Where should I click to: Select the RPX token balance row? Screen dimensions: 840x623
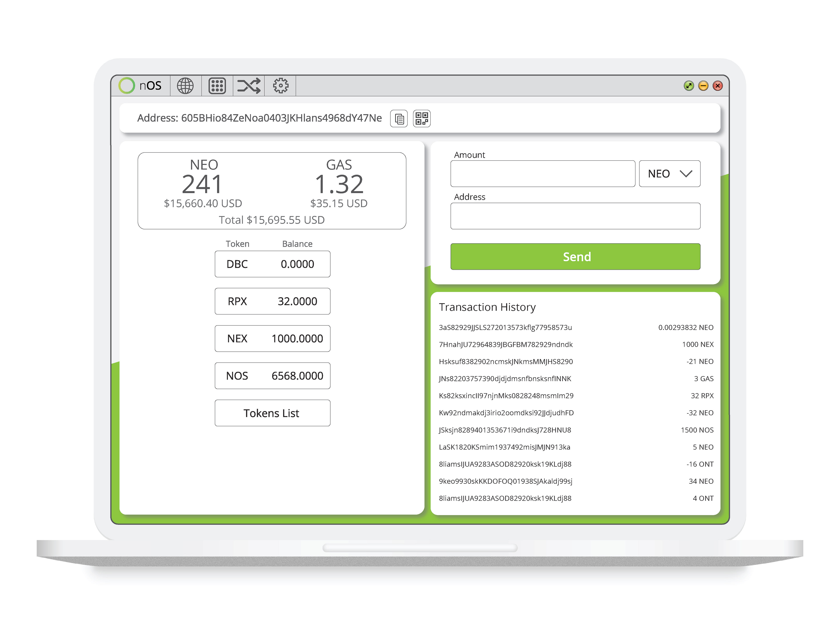coord(272,301)
